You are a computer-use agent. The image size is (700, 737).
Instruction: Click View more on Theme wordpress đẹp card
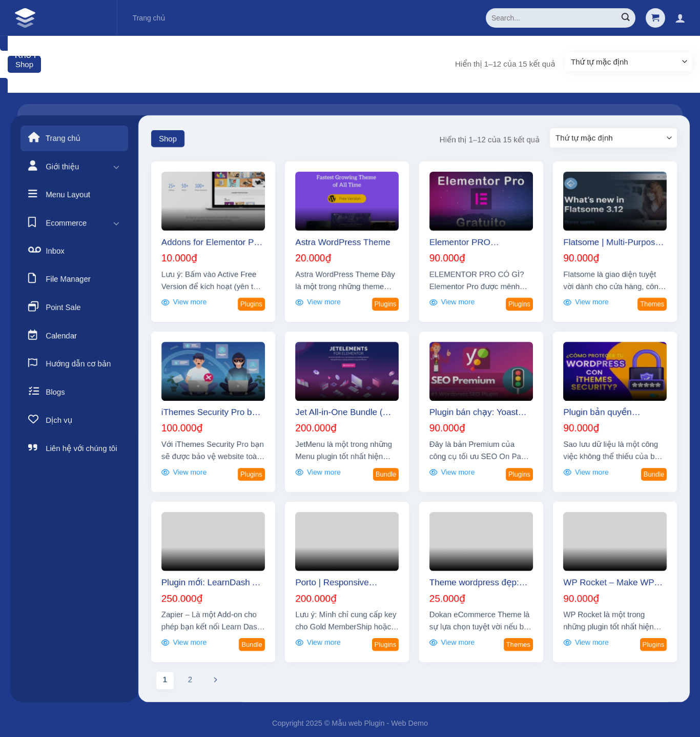coord(458,643)
